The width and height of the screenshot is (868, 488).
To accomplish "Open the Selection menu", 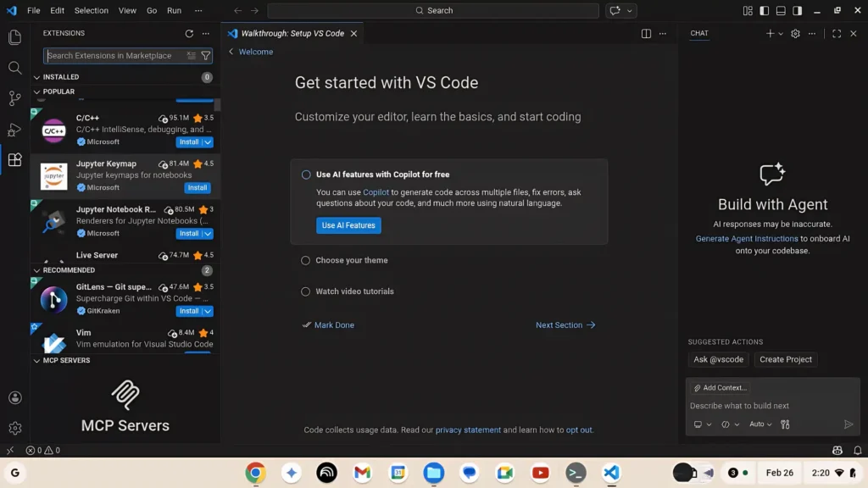I will point(92,10).
